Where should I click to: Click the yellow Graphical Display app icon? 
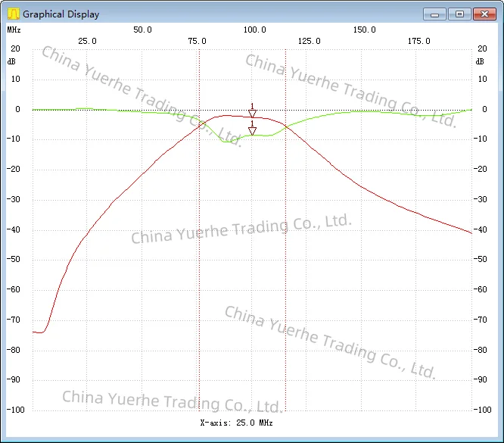pos(14,14)
